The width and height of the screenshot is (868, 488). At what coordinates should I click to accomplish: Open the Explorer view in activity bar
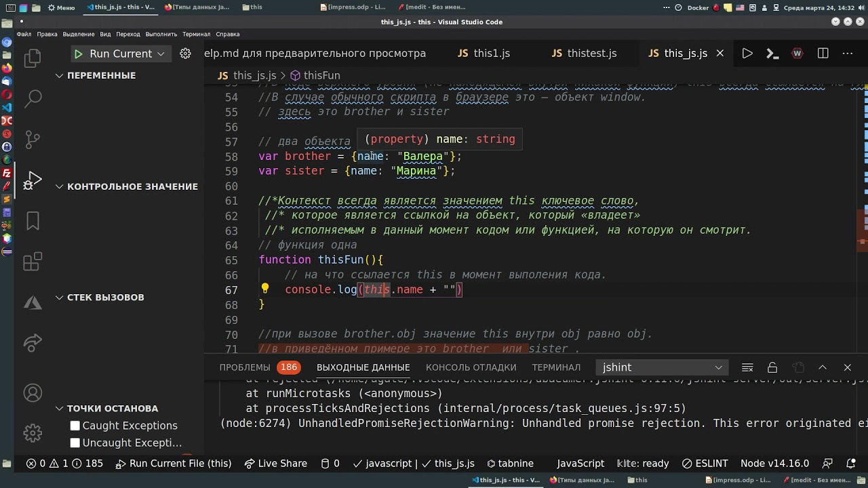tap(33, 58)
